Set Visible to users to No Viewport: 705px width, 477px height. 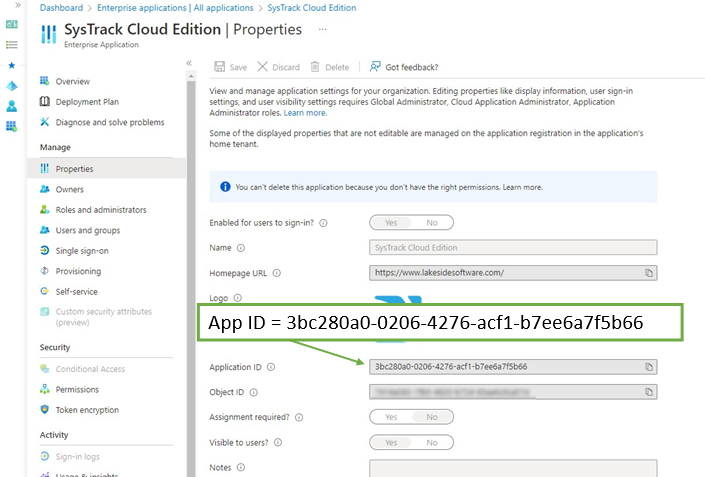(432, 442)
